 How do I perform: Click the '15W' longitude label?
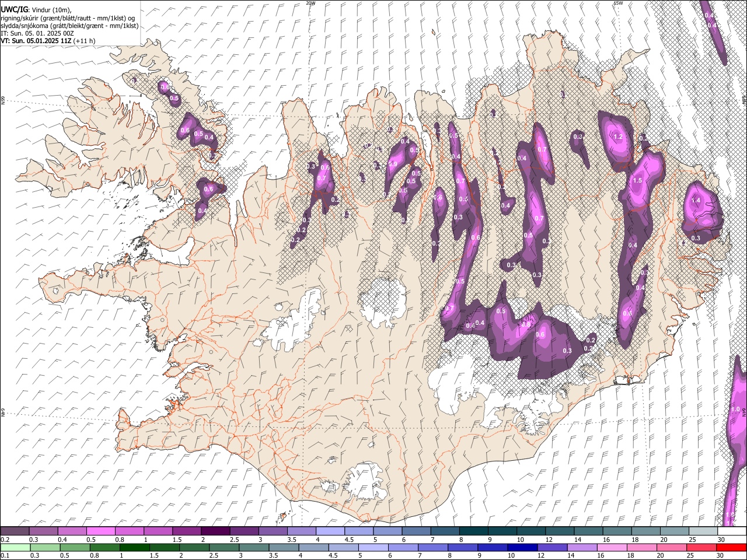618,3
